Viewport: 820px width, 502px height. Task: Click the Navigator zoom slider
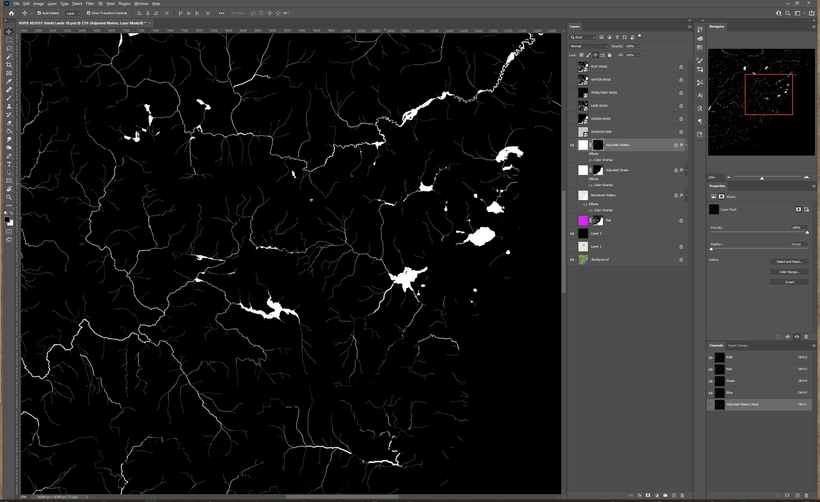click(762, 178)
